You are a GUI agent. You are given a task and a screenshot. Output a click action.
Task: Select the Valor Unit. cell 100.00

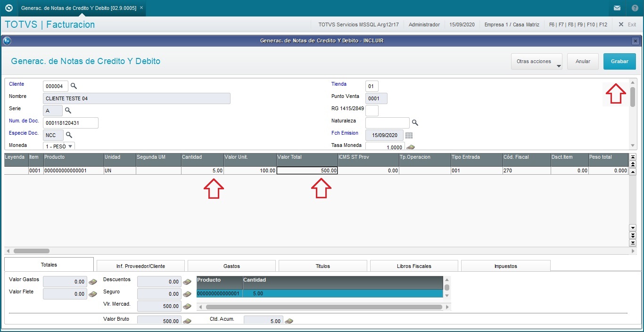pyautogui.click(x=250, y=170)
